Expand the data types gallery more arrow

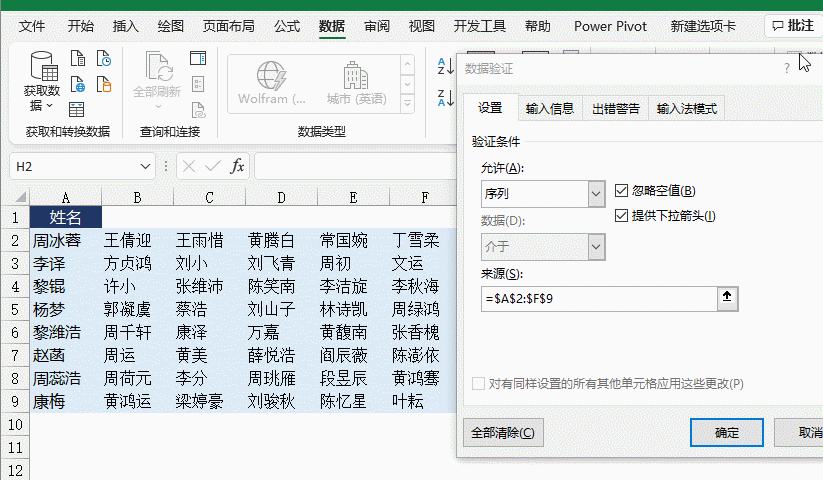[x=407, y=103]
